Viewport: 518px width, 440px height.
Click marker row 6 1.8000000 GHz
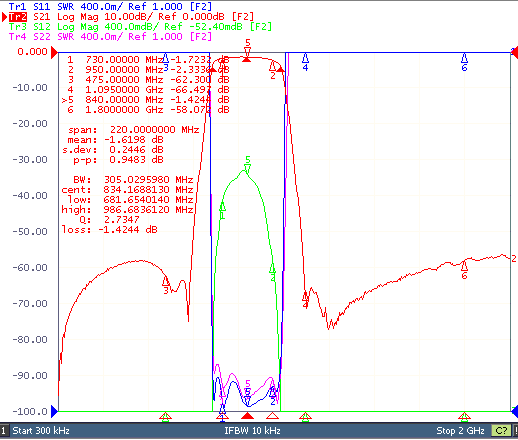[x=148, y=110]
